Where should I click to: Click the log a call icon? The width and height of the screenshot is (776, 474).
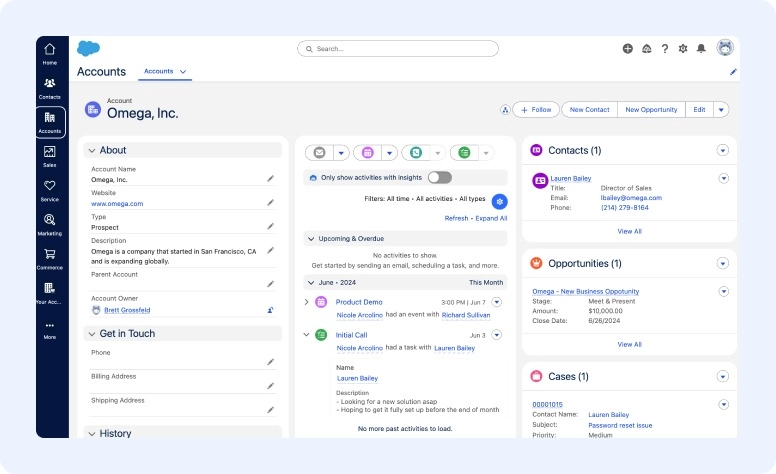(416, 153)
